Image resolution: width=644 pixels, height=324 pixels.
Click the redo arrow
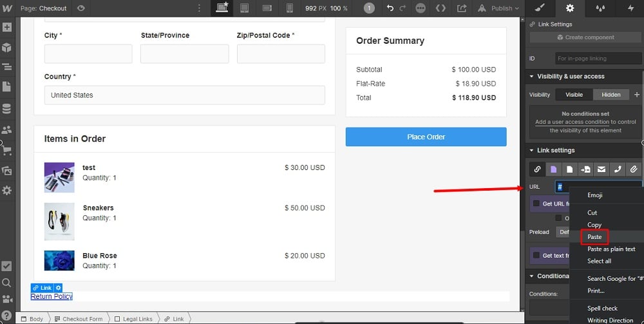(x=402, y=8)
